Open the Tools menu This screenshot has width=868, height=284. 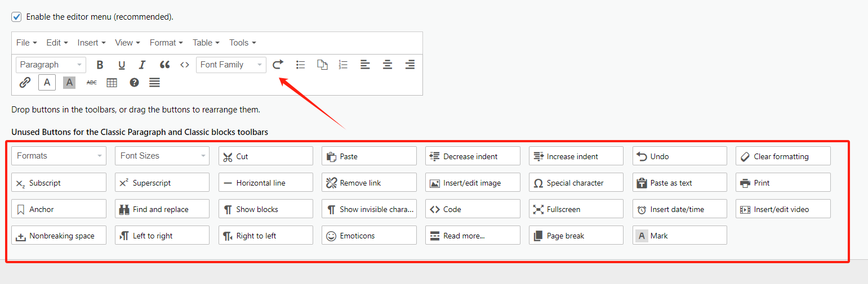243,43
